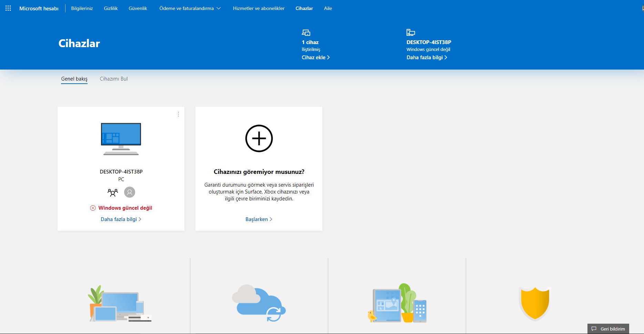
Task: Click the devices and plant illustration
Action: (x=120, y=304)
